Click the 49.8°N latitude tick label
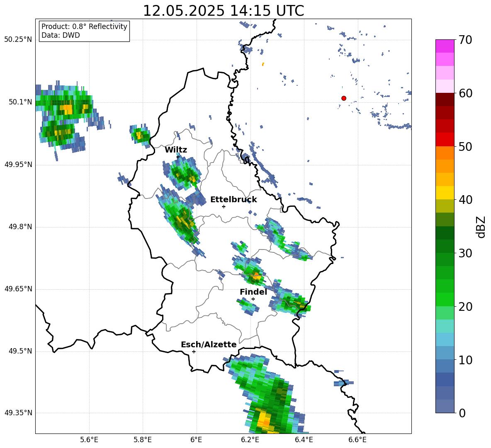 coord(20,227)
